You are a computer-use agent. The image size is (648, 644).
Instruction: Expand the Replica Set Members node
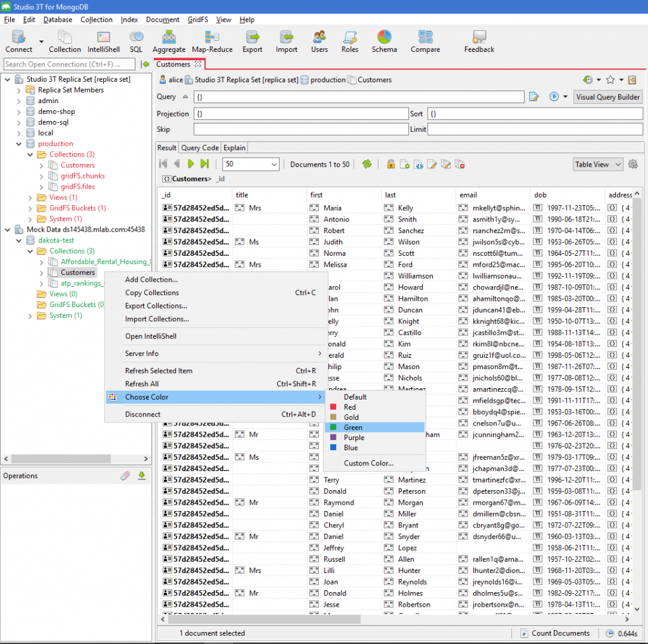pos(18,90)
